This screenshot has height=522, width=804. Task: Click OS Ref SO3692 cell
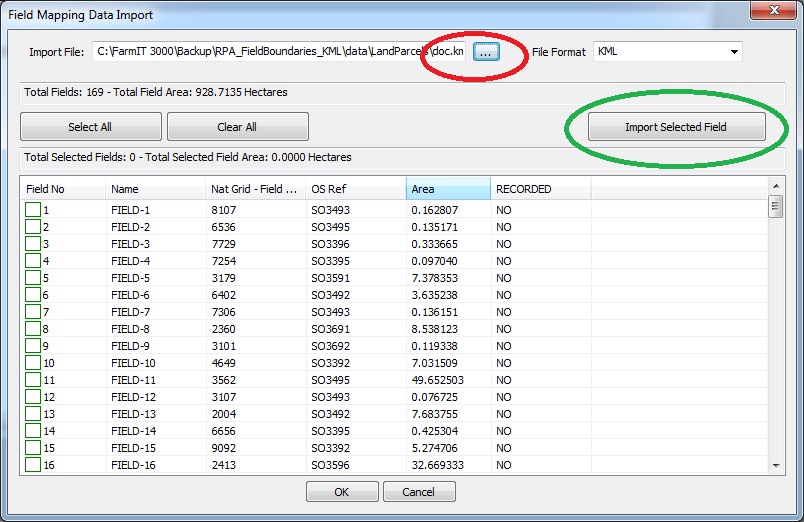click(x=331, y=346)
